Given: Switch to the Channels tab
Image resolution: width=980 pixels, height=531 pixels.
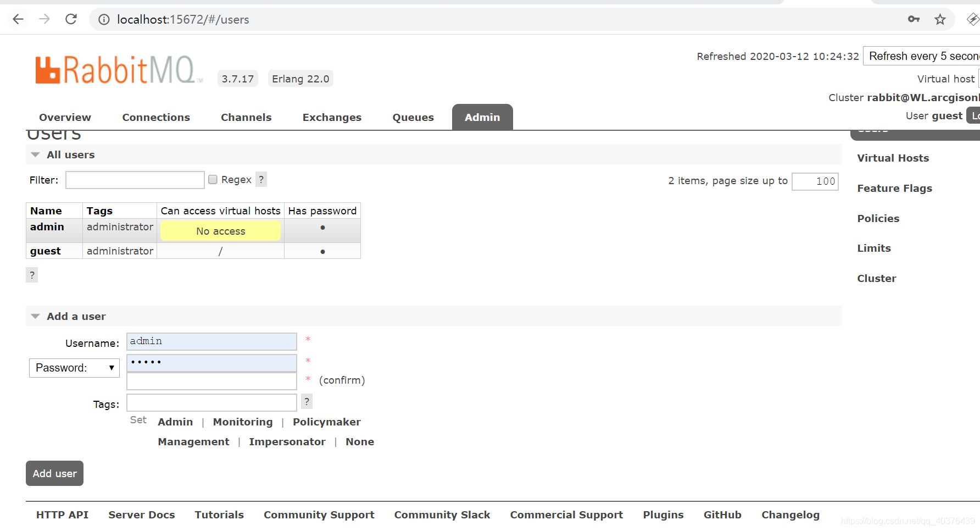Looking at the screenshot, I should pos(246,117).
